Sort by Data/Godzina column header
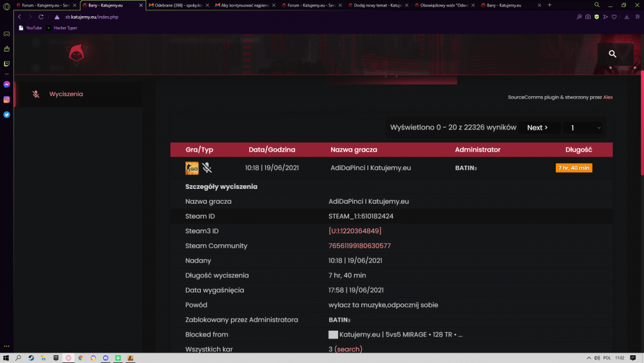 coord(272,150)
